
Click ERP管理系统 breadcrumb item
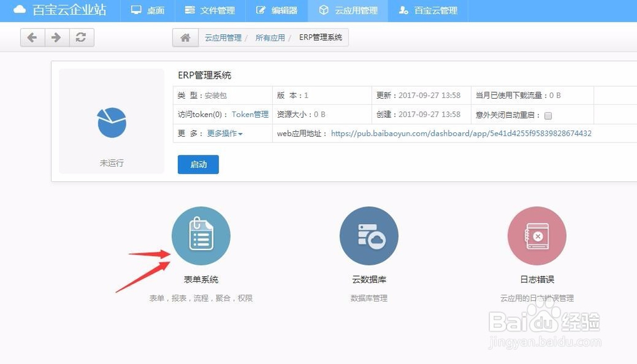pyautogui.click(x=320, y=38)
